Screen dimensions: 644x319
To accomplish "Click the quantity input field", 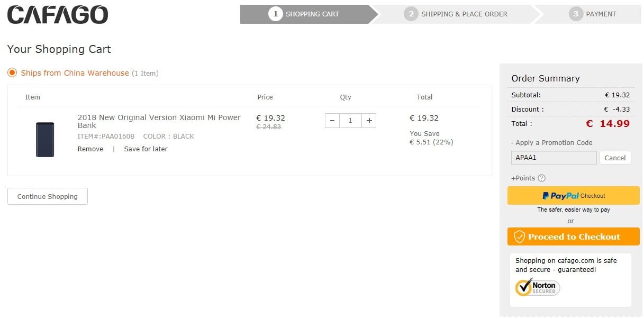I will pos(350,121).
